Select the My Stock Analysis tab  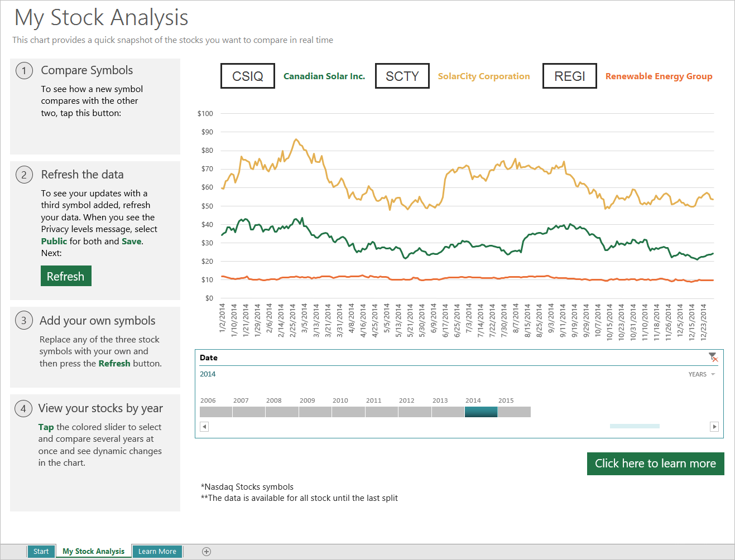(x=93, y=552)
